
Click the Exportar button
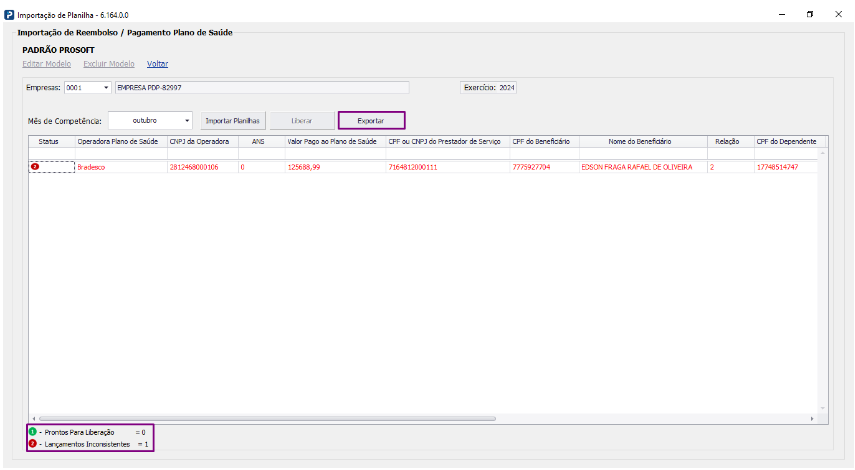tap(371, 121)
